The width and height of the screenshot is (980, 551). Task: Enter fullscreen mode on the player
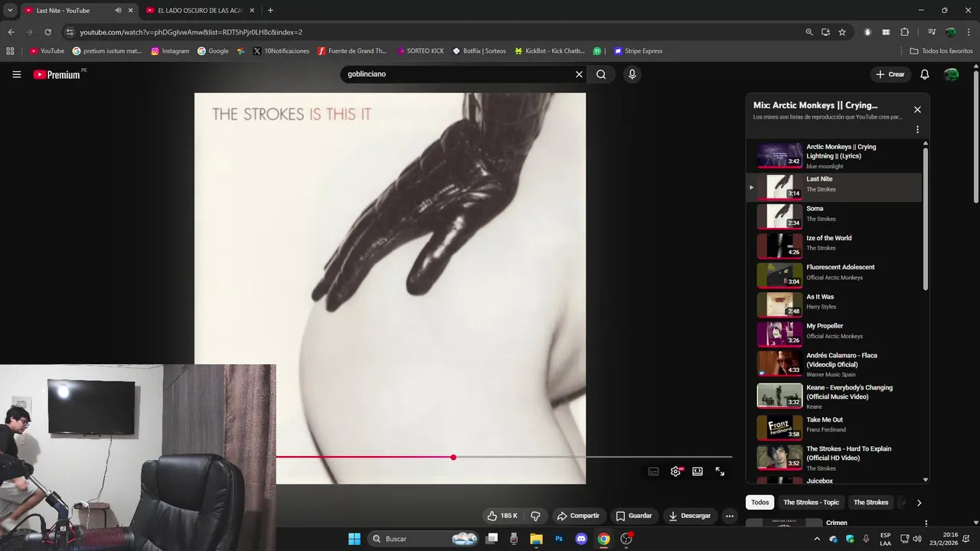tap(720, 471)
